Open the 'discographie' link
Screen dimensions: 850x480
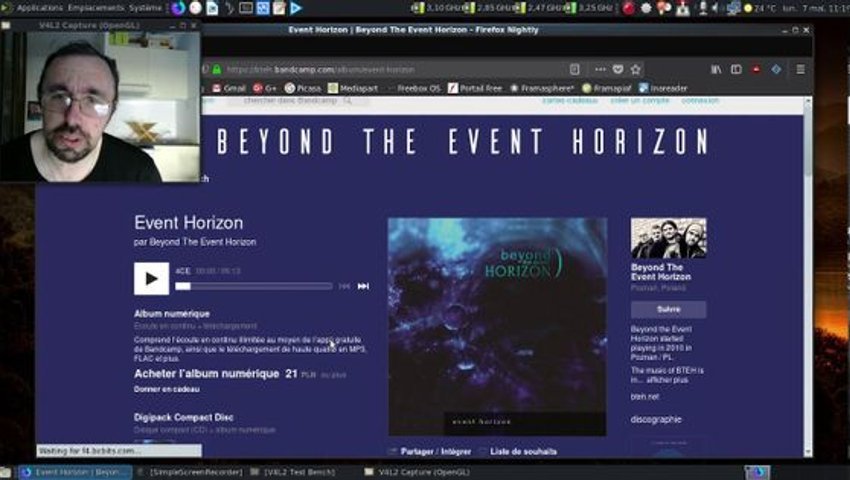coord(656,419)
